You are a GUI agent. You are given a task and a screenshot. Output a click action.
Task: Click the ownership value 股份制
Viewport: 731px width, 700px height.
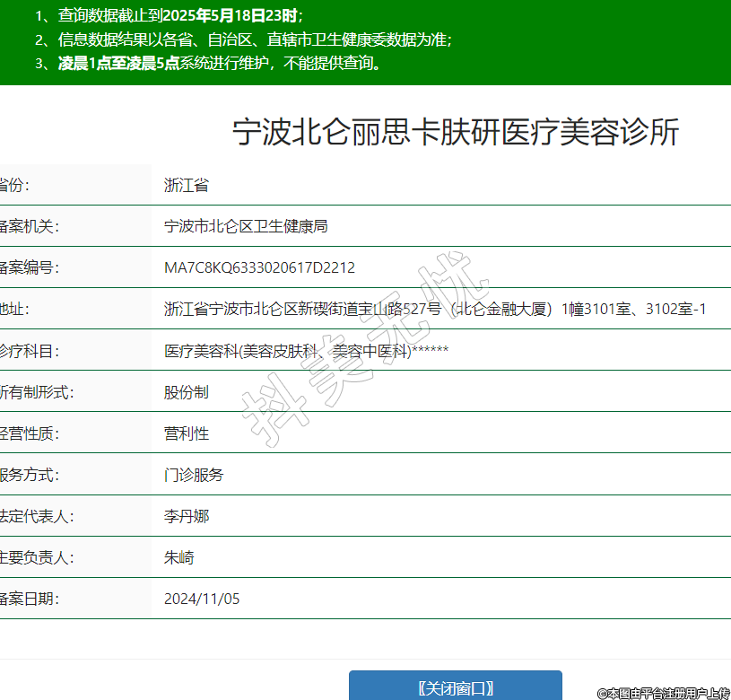tap(187, 392)
